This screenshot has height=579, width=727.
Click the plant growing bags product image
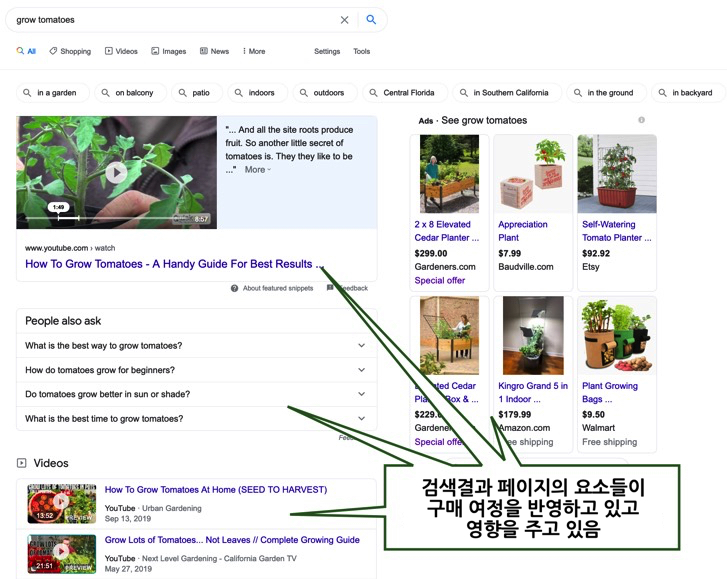[617, 336]
